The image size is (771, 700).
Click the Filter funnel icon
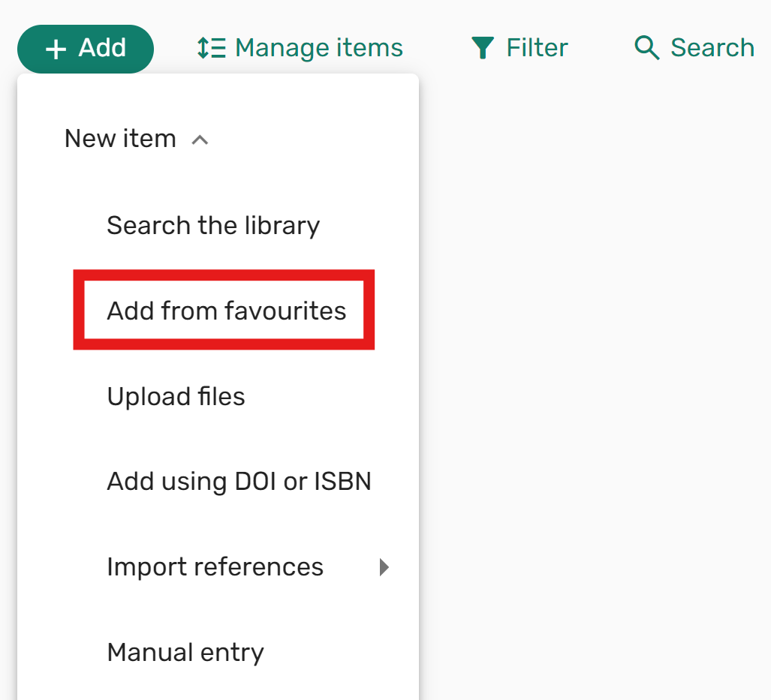pos(483,48)
